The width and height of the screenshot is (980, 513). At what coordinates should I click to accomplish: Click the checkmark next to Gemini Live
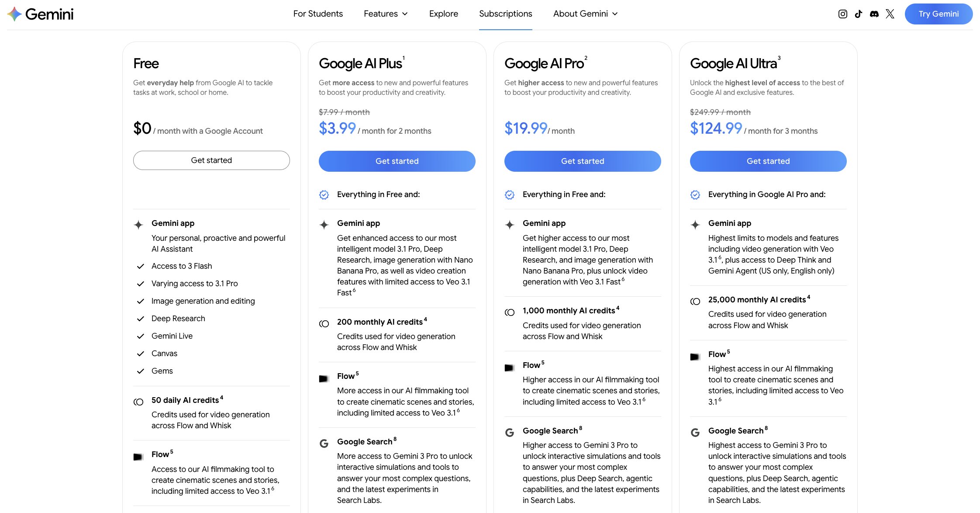140,336
